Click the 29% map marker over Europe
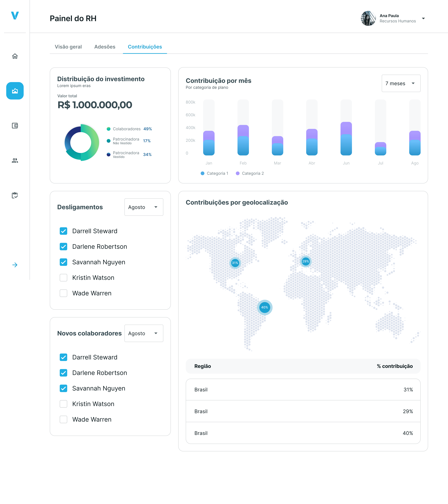Screen dimensions: 448x504 [x=306, y=261]
